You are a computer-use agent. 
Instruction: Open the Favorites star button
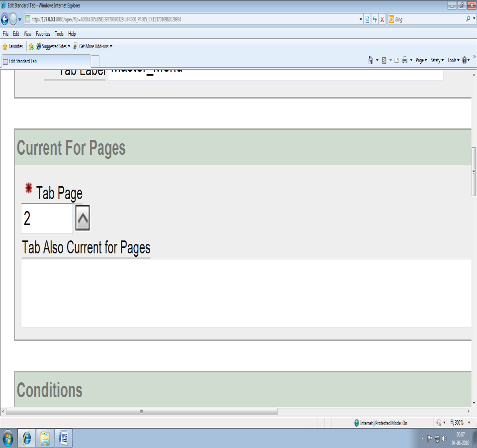coord(13,46)
